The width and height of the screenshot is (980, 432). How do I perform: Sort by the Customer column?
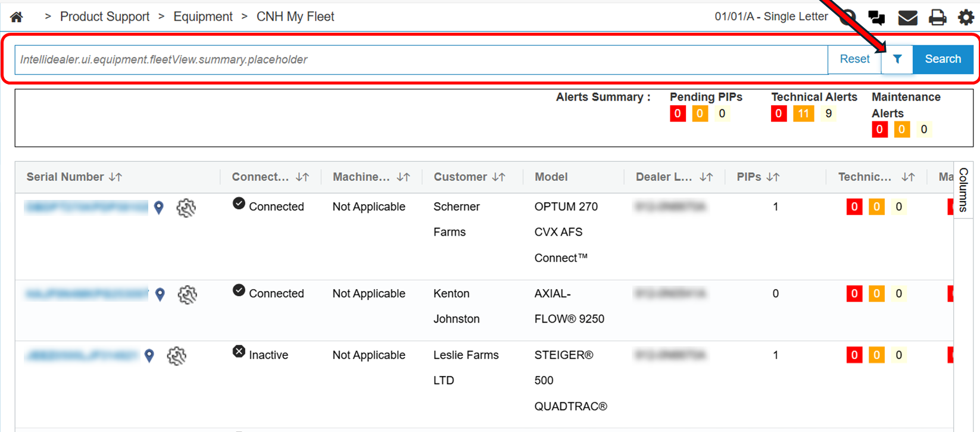pyautogui.click(x=499, y=177)
